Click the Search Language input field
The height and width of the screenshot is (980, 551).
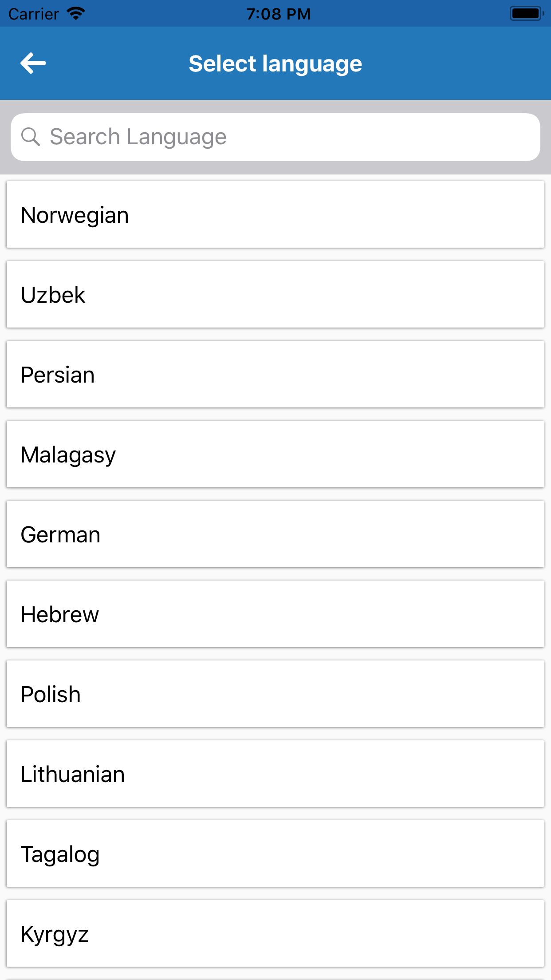pyautogui.click(x=284, y=137)
